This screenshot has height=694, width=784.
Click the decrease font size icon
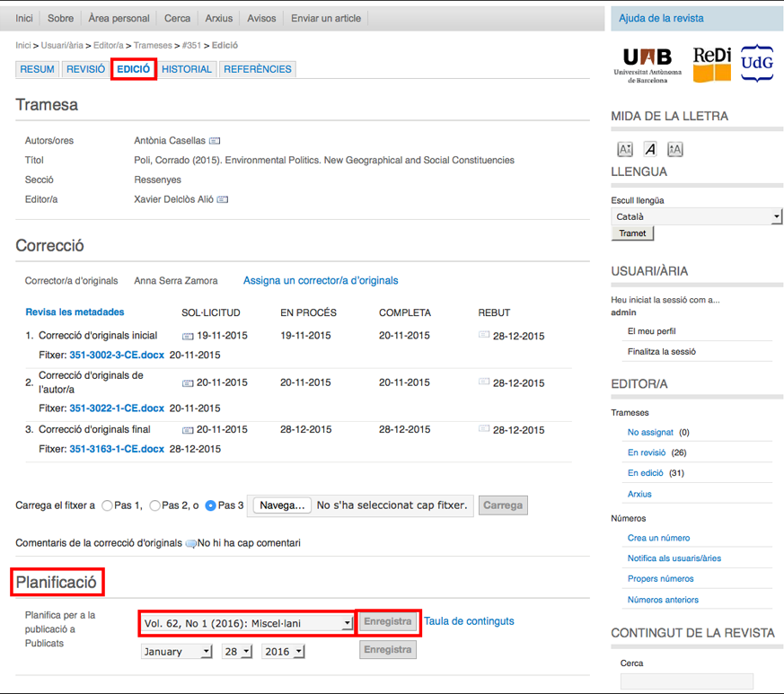point(625,149)
